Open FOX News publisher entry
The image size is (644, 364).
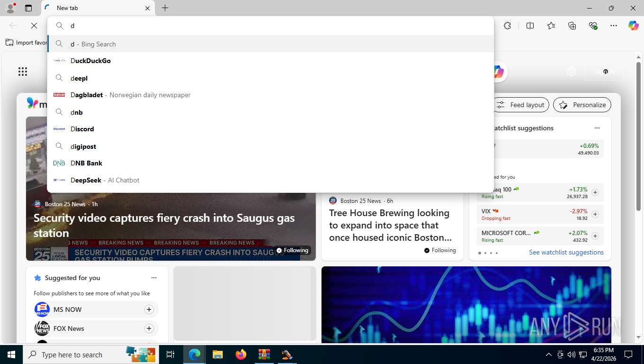coord(96,328)
